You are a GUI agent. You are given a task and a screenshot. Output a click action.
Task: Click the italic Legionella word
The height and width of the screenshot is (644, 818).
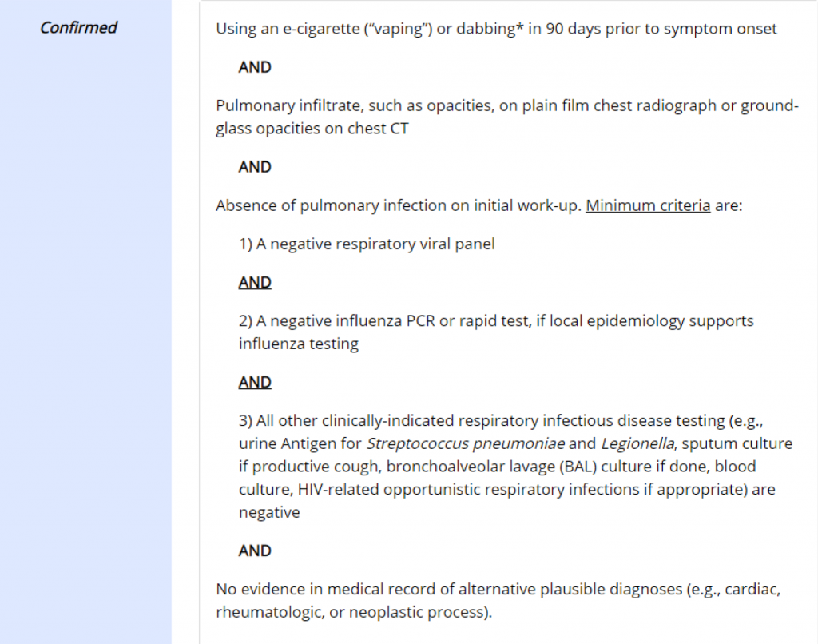click(x=630, y=443)
